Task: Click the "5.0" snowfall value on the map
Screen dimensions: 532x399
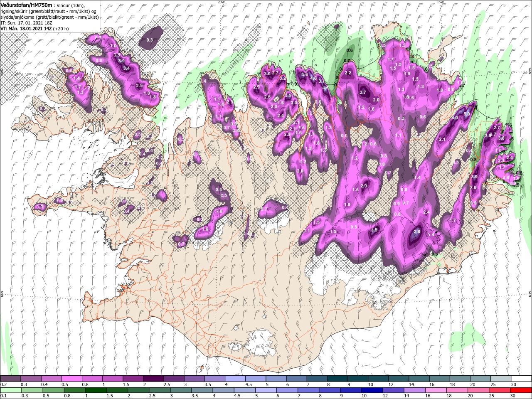Action: (467, 114)
